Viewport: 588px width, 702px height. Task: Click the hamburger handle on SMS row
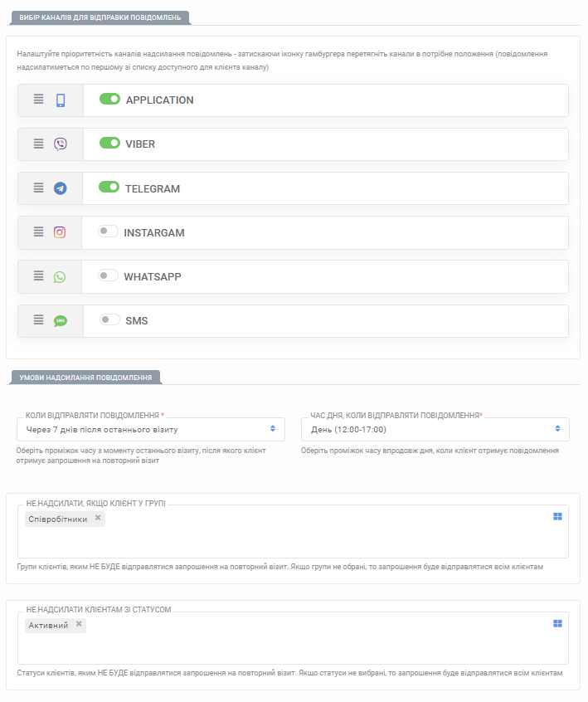click(x=38, y=319)
